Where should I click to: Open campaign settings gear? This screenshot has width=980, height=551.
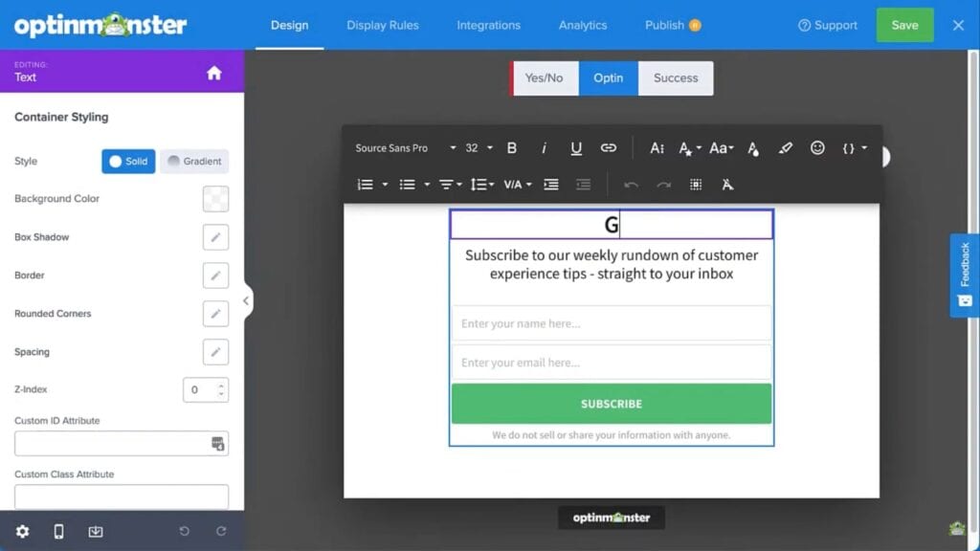point(23,531)
